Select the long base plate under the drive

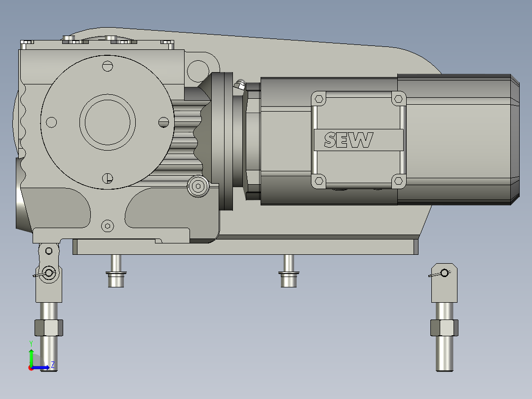coord(245,247)
